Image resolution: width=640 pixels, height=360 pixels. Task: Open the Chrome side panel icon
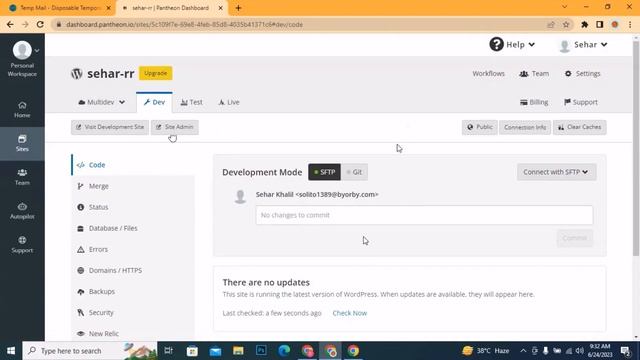600,24
